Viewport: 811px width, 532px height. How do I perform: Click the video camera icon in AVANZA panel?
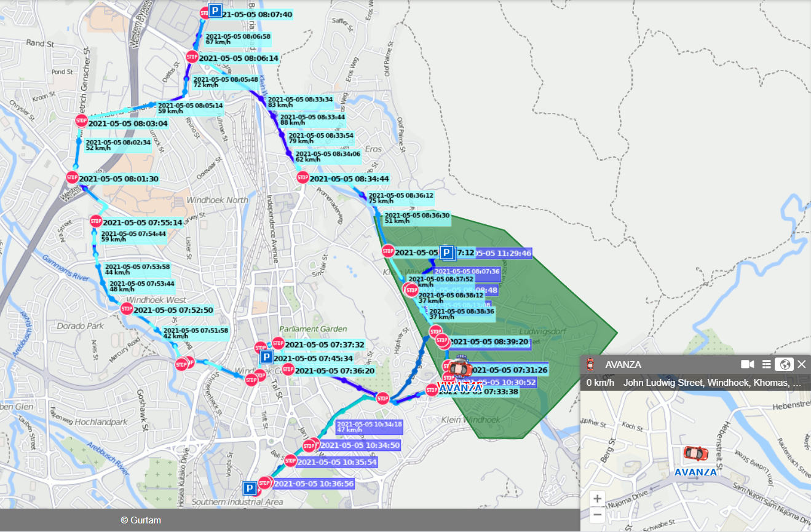point(747,364)
